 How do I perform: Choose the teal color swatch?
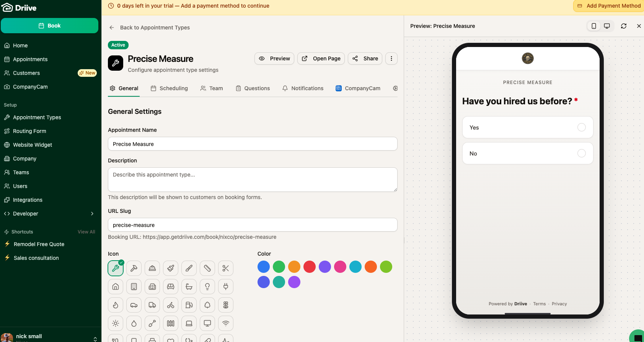tap(279, 282)
